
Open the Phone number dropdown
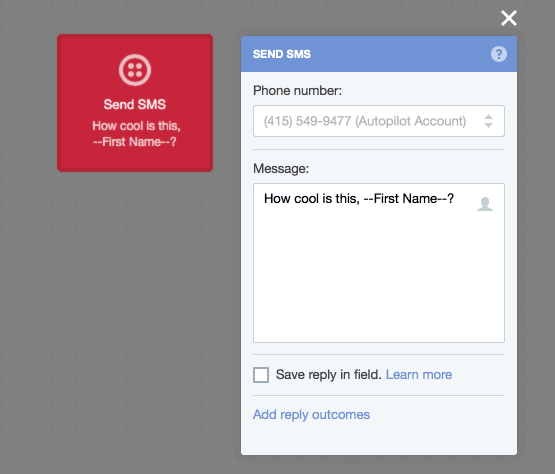379,121
